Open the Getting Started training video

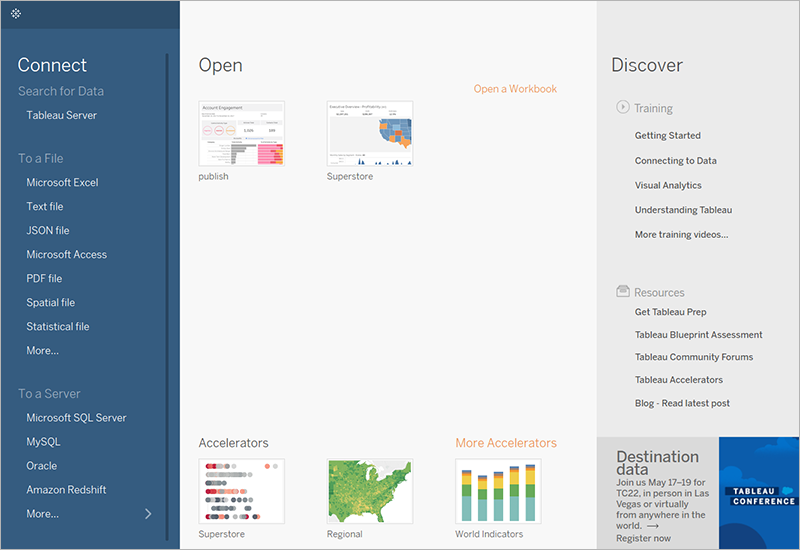668,136
